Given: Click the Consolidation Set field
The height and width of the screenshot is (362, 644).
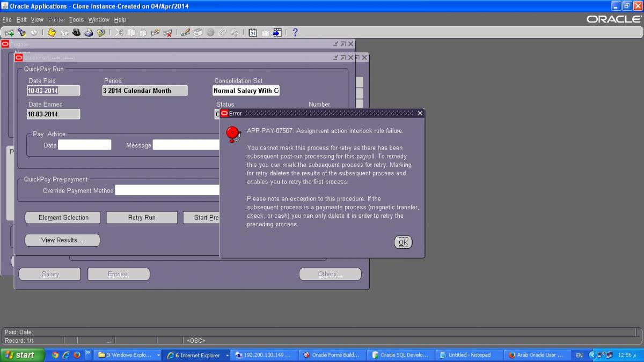Looking at the screenshot, I should [246, 91].
